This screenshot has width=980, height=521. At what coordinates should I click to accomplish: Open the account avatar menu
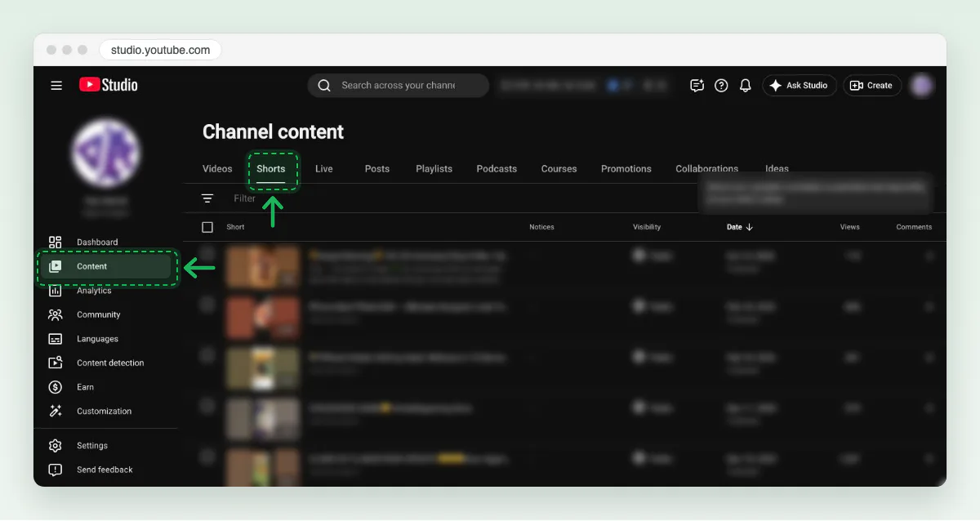(922, 85)
